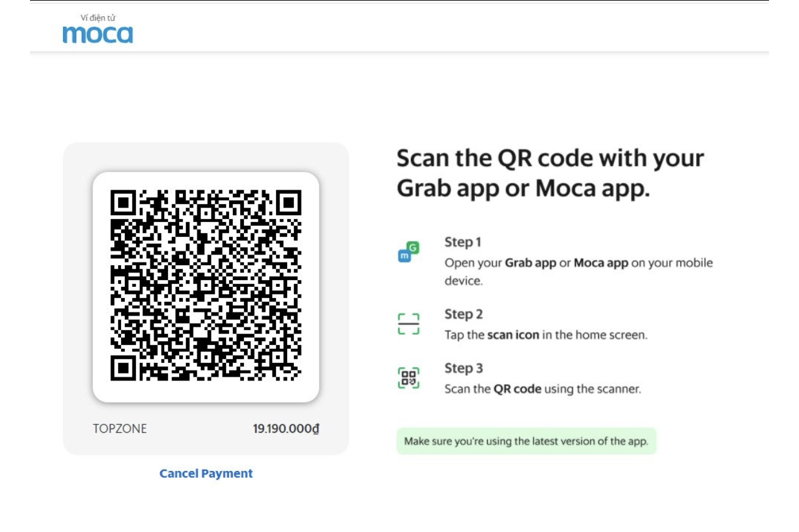799x532 pixels.
Task: Click the latest version notice banner
Action: click(526, 441)
